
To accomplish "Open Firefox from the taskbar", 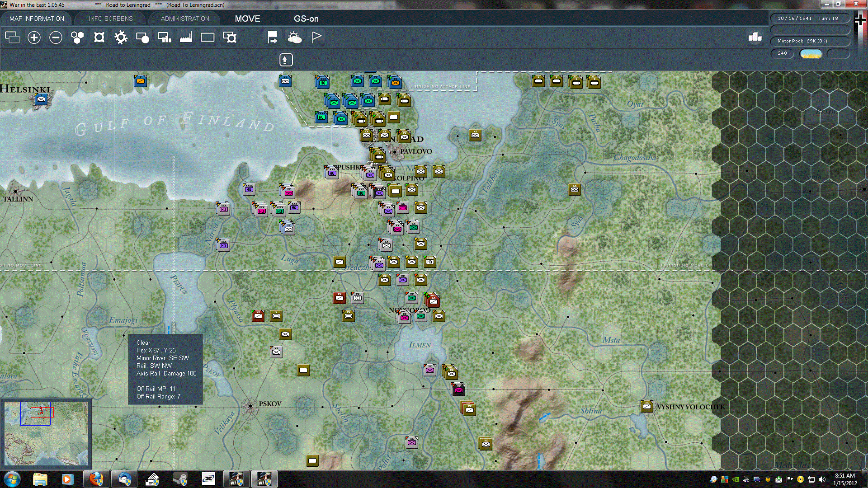I will [x=96, y=479].
